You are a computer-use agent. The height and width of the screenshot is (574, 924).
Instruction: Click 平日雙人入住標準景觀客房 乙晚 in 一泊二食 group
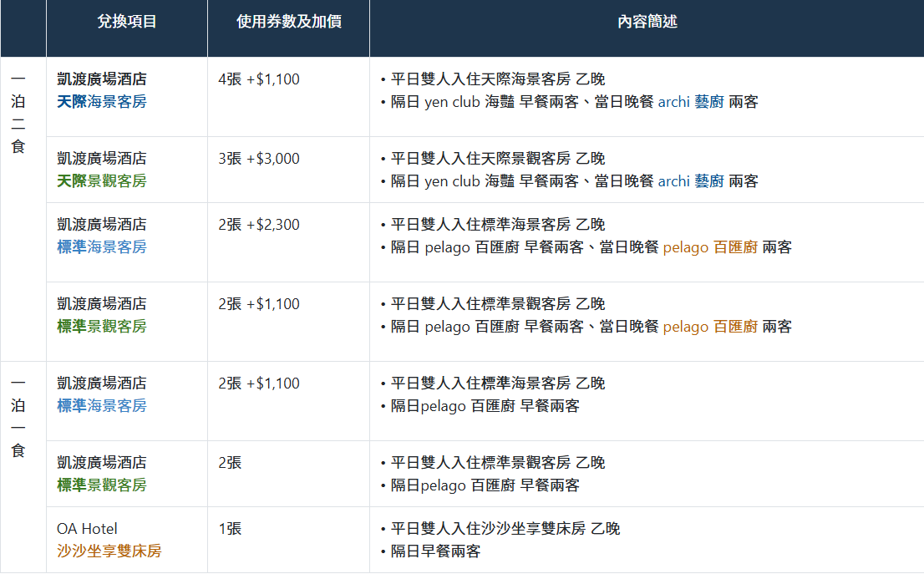[497, 304]
